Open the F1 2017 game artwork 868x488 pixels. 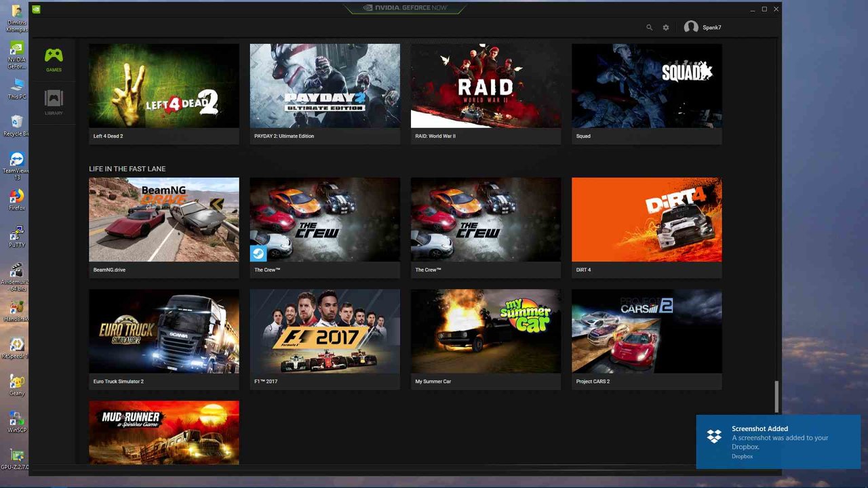(x=325, y=331)
